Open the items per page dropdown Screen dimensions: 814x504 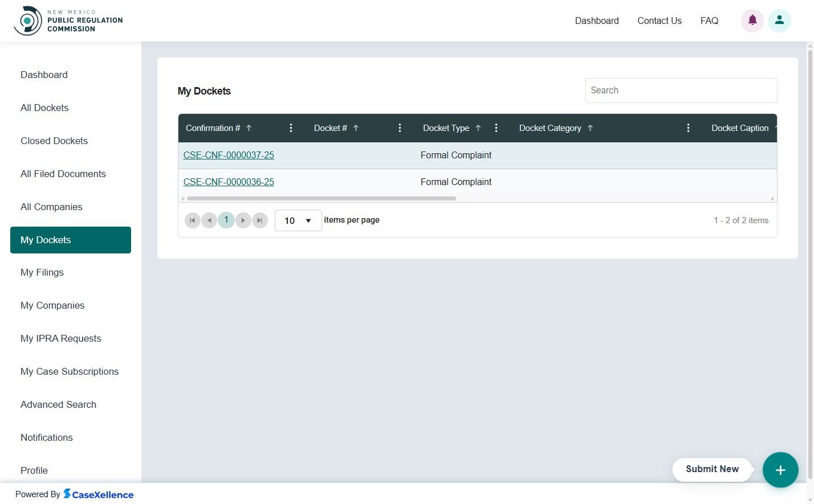point(298,220)
